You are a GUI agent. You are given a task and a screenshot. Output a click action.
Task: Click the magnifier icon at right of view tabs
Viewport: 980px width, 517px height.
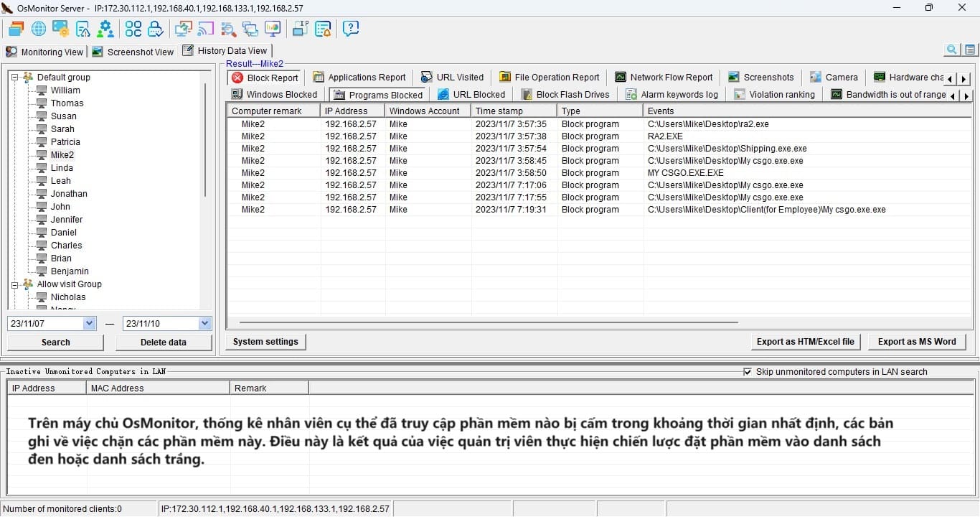point(952,50)
